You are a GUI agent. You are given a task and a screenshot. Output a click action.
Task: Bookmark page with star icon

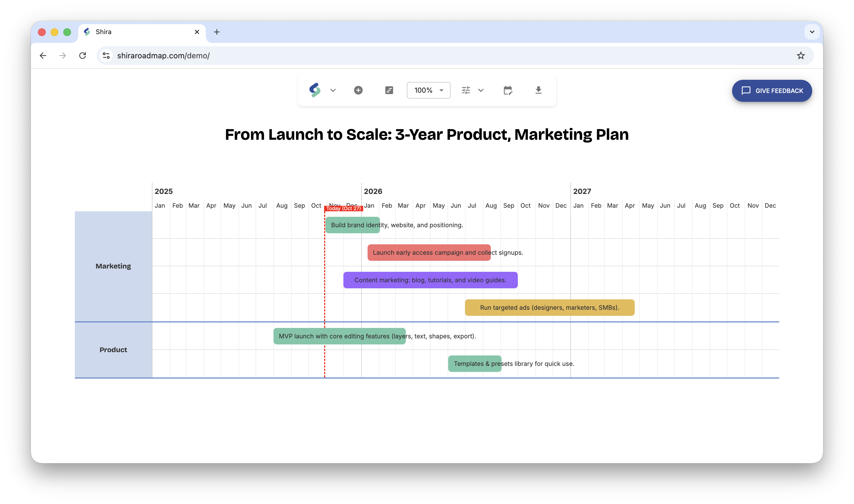pos(801,55)
